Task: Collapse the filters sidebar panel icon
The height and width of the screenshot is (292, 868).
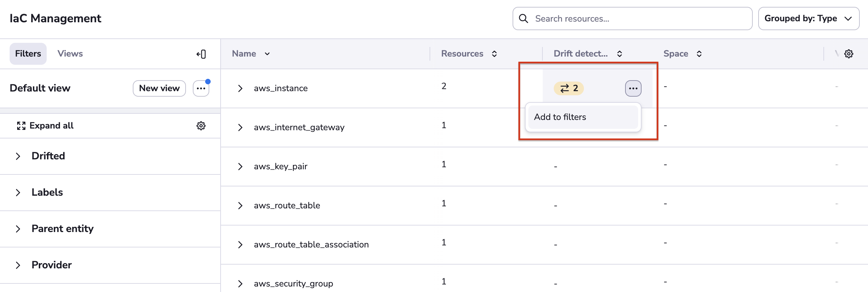Action: click(201, 54)
